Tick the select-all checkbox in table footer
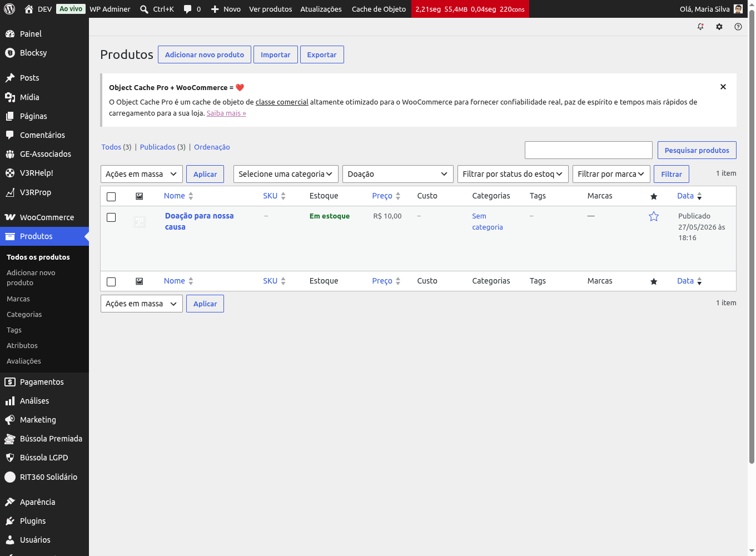The image size is (756, 556). 111,282
